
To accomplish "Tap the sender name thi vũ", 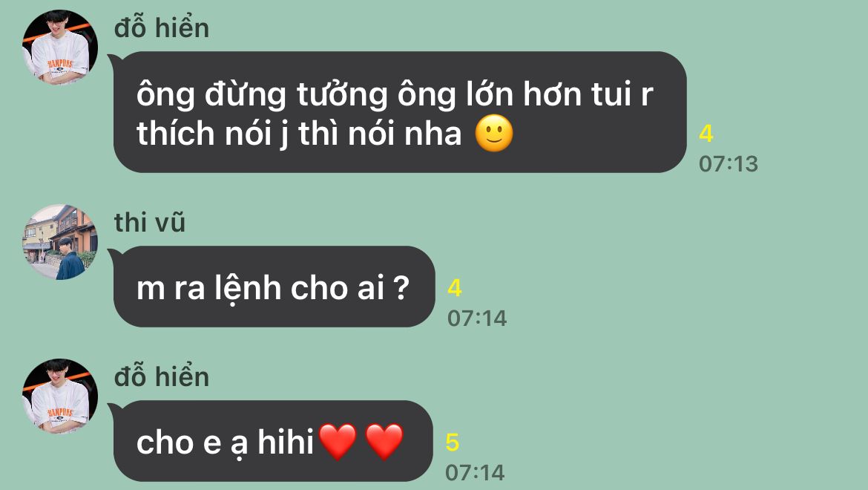I will (x=149, y=223).
